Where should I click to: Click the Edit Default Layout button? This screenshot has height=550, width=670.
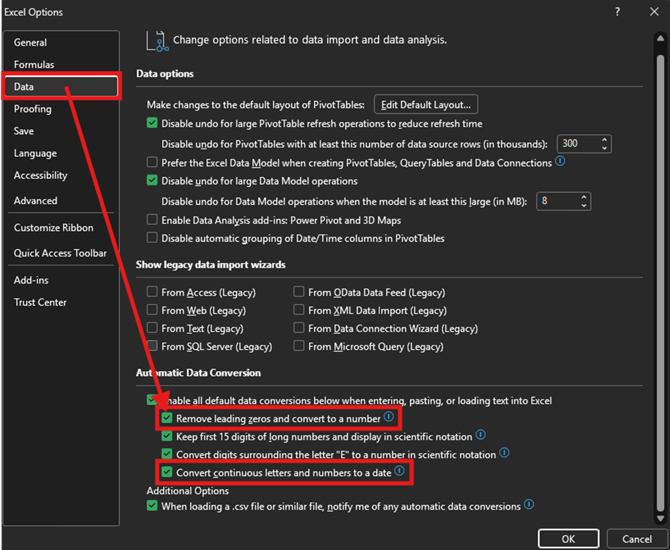[426, 104]
